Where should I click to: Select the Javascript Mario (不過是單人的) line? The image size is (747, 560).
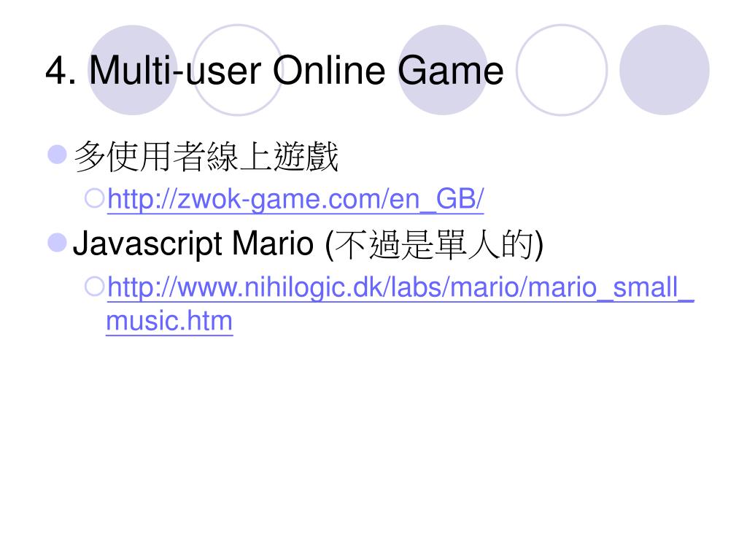click(x=308, y=244)
